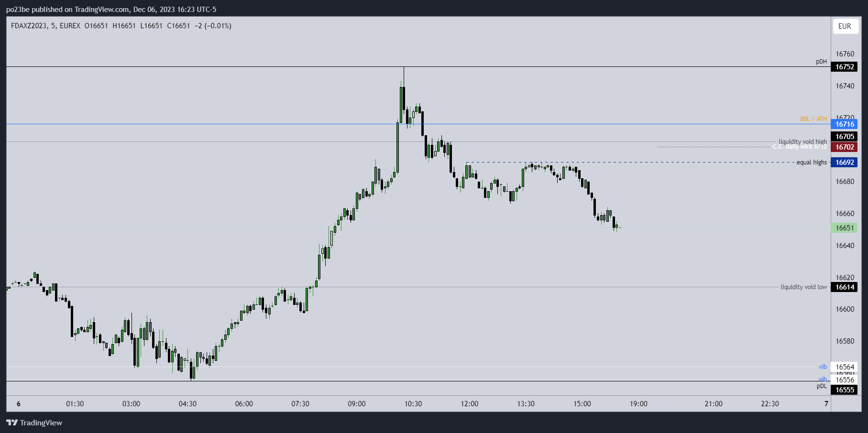This screenshot has height=433, width=868.
Task: Click the black 16752 price tag
Action: pyautogui.click(x=845, y=67)
